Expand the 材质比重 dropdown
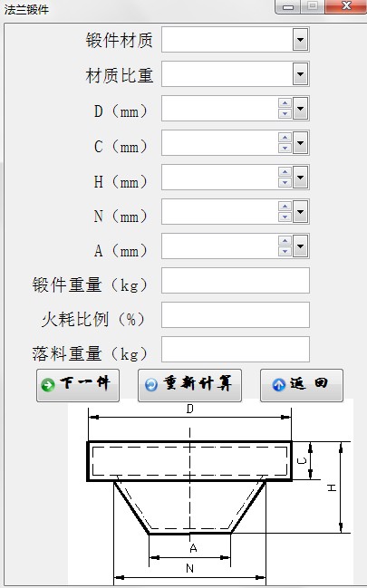367x588 pixels. [x=300, y=74]
